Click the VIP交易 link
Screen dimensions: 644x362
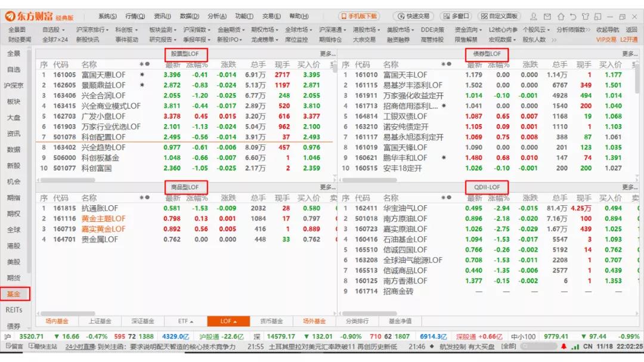tap(606, 40)
